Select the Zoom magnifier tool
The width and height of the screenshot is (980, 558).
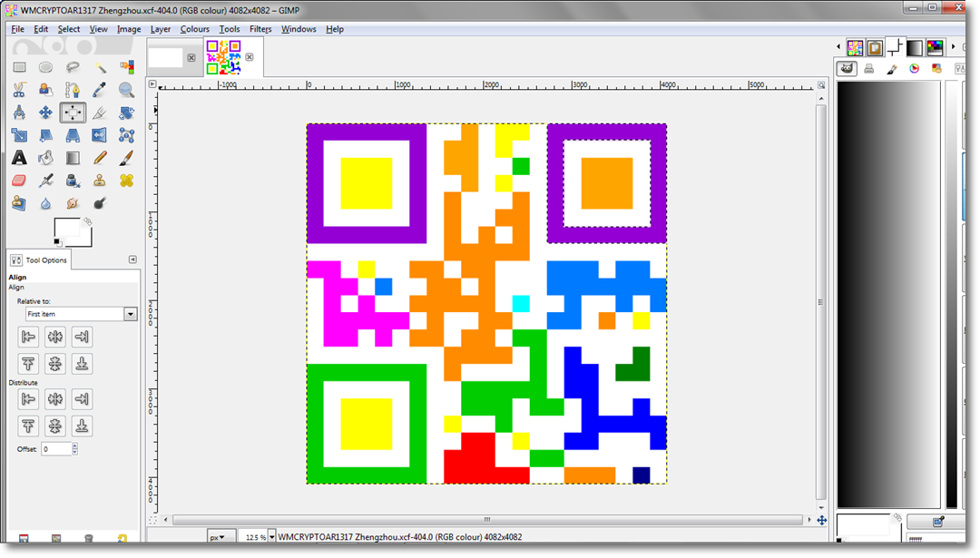coord(127,90)
